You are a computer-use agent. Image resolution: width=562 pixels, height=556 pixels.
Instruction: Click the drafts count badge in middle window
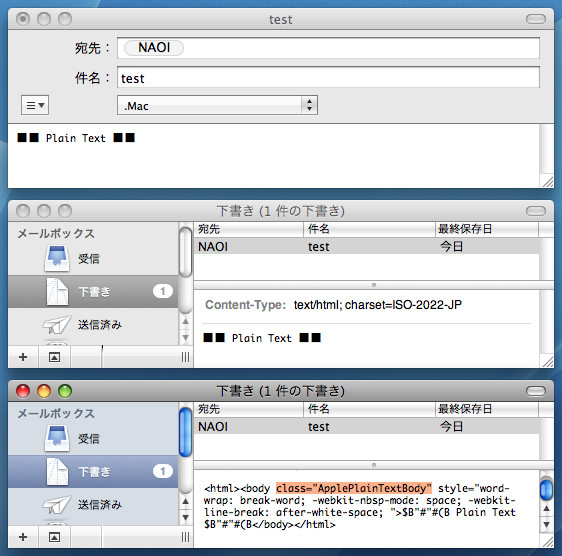click(x=163, y=291)
